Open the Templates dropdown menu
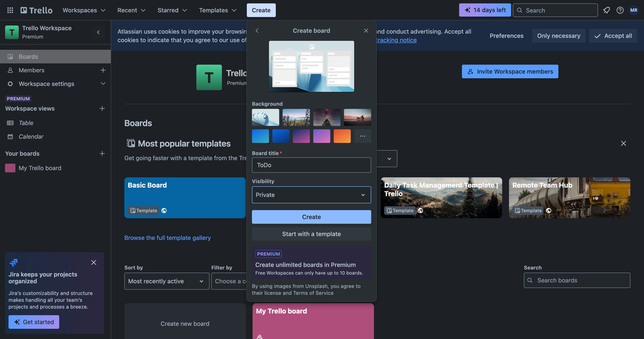 [x=217, y=10]
